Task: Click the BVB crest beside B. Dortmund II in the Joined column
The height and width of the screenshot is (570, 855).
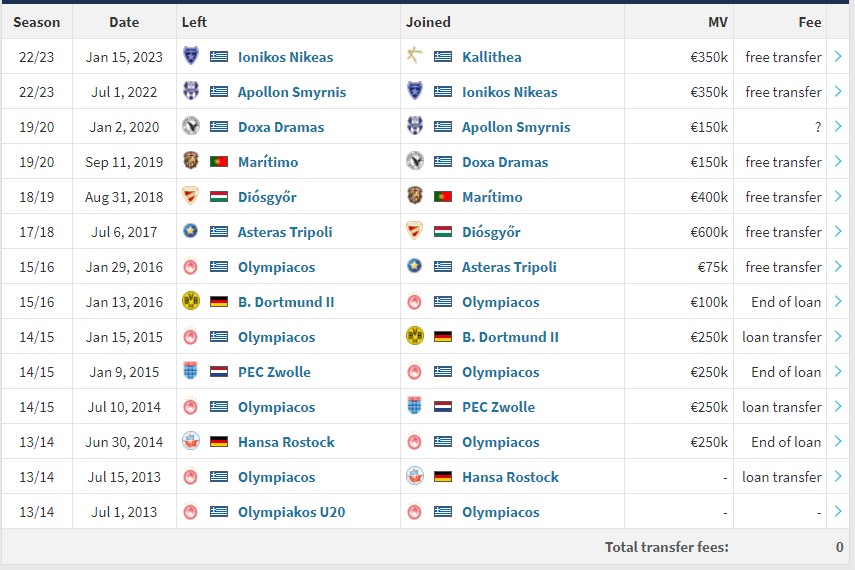Action: tap(414, 336)
